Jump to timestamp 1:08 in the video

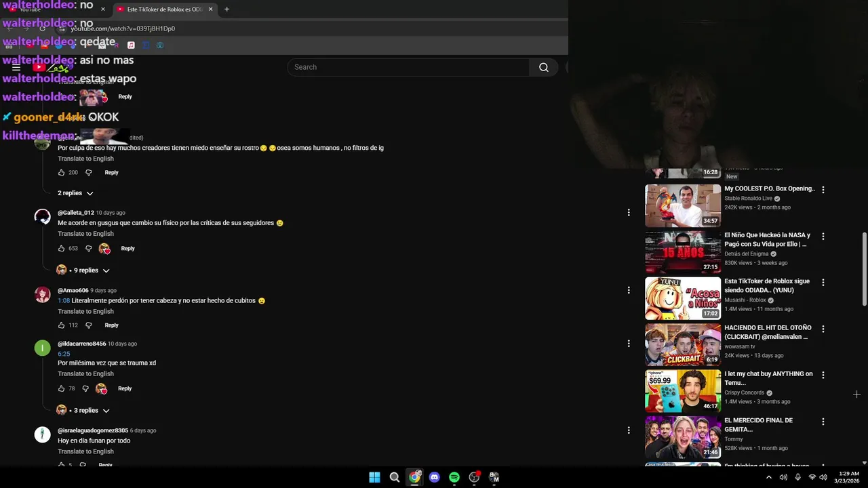64,300
